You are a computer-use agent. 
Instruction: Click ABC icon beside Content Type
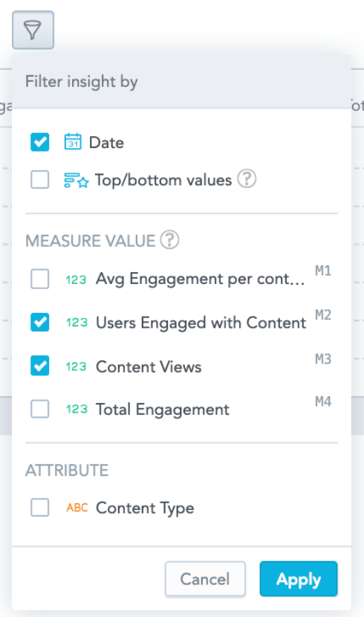point(77,508)
